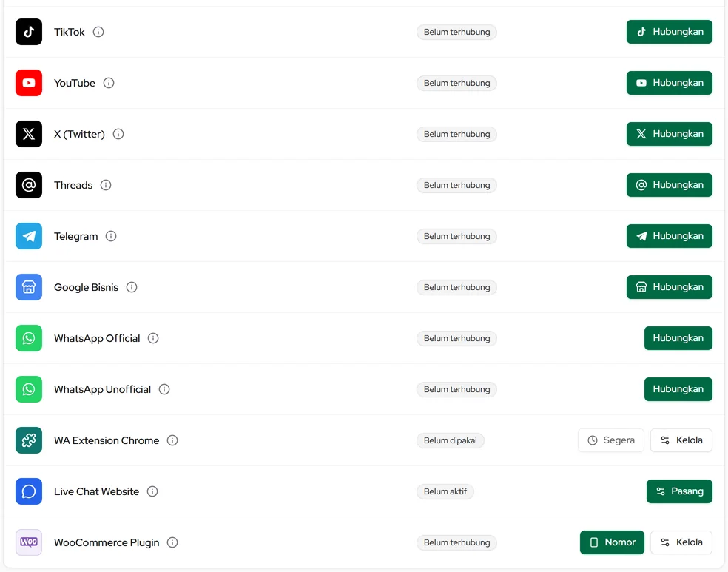
Task: Select the Live Chat Website label
Action: tap(96, 491)
